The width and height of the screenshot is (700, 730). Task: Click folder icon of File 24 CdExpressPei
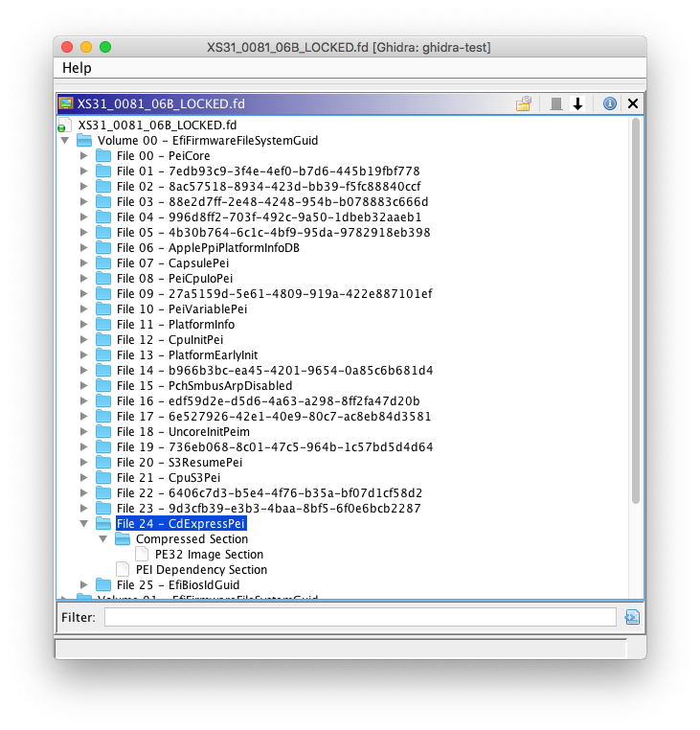click(103, 523)
